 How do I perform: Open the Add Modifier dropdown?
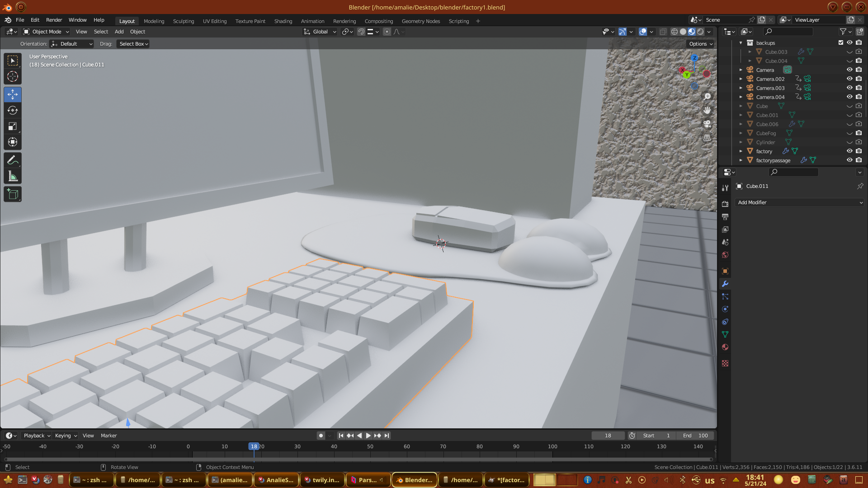[799, 202]
